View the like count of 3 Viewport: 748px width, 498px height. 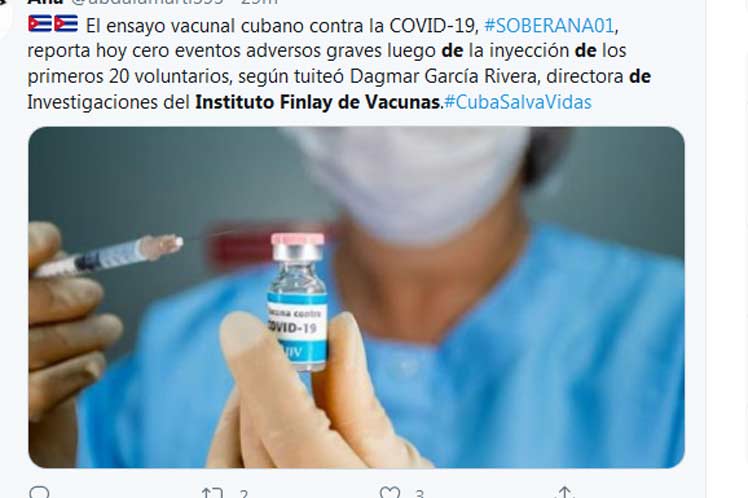(x=419, y=494)
